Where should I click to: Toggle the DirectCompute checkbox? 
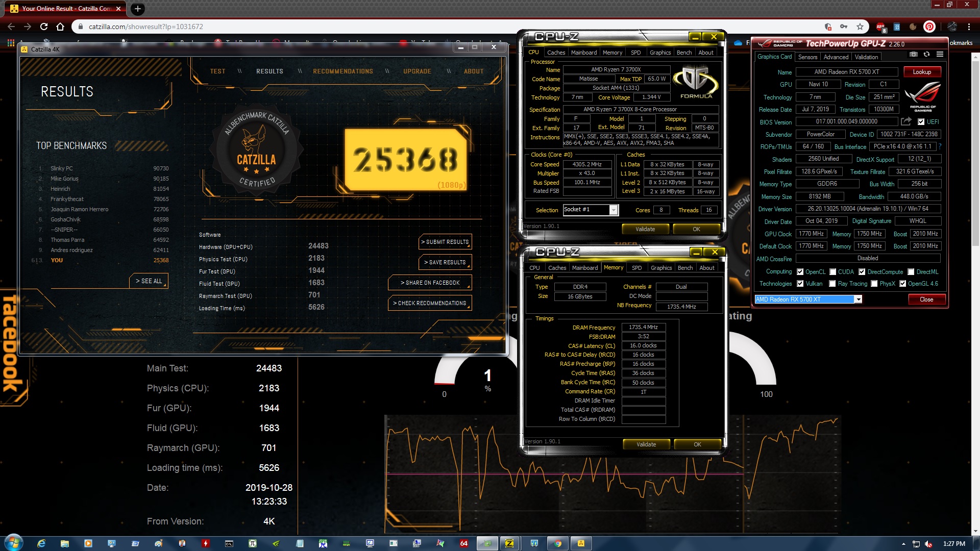862,272
